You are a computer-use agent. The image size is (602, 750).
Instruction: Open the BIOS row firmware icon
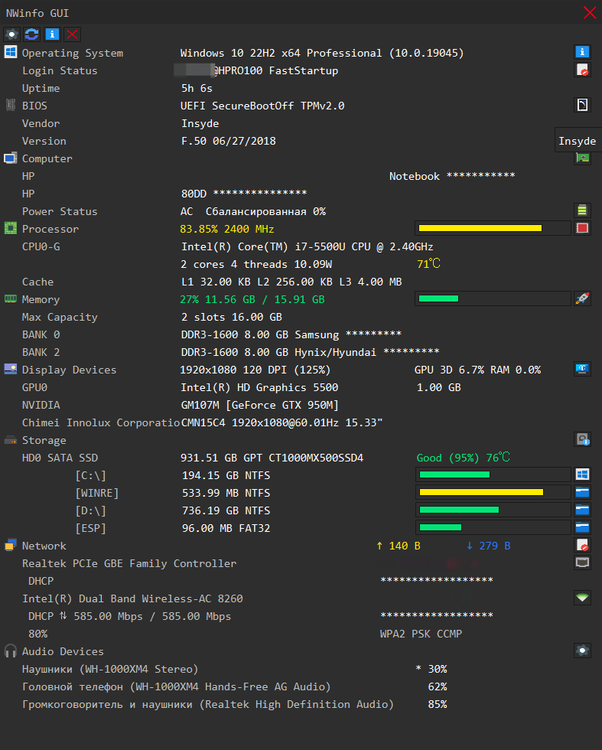582,105
